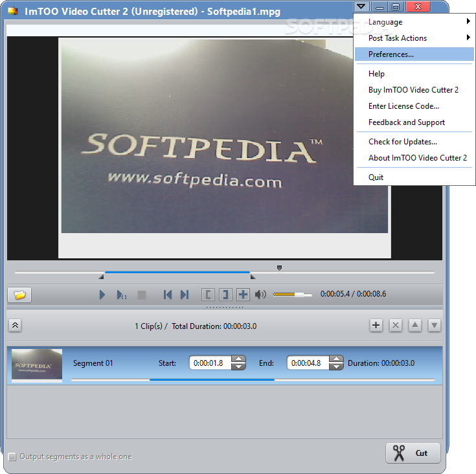
Task: Set the segment end point bracket
Action: [225, 295]
